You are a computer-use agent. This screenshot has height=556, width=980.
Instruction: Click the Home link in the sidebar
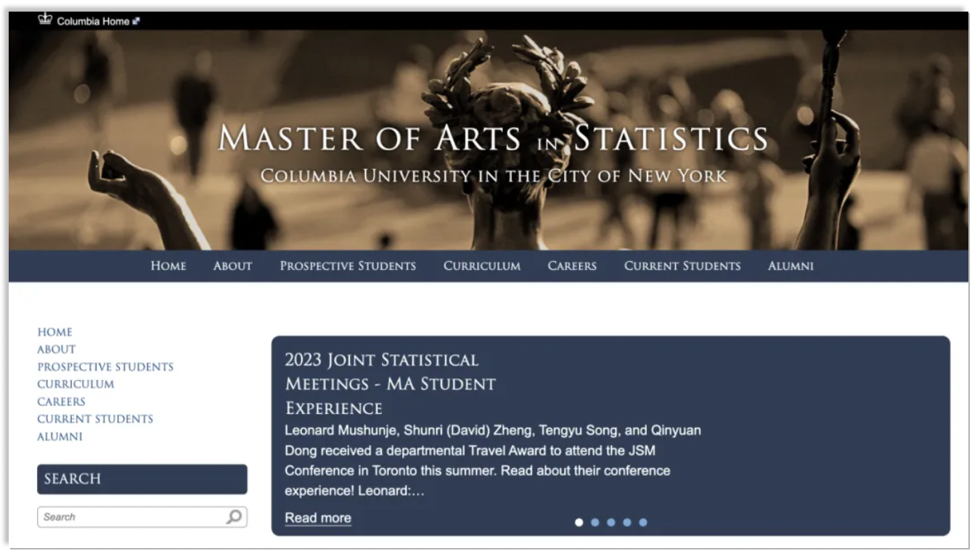tap(55, 332)
